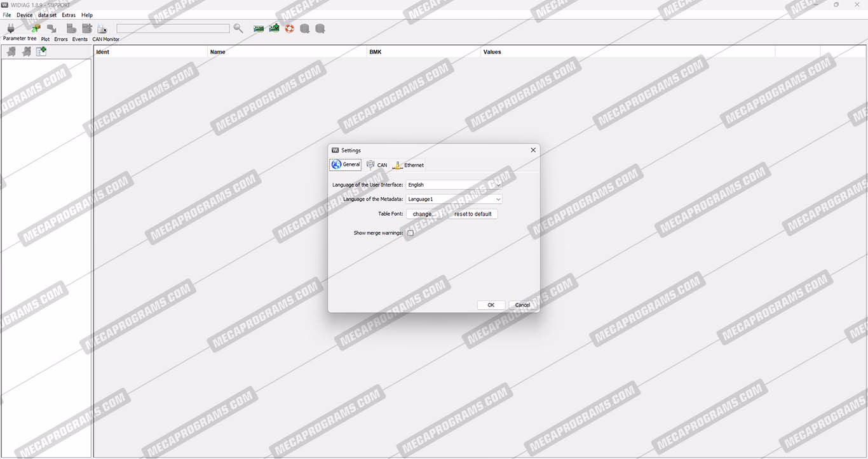Switch to the CAN settings tab
This screenshot has height=459, width=868.
(x=376, y=165)
